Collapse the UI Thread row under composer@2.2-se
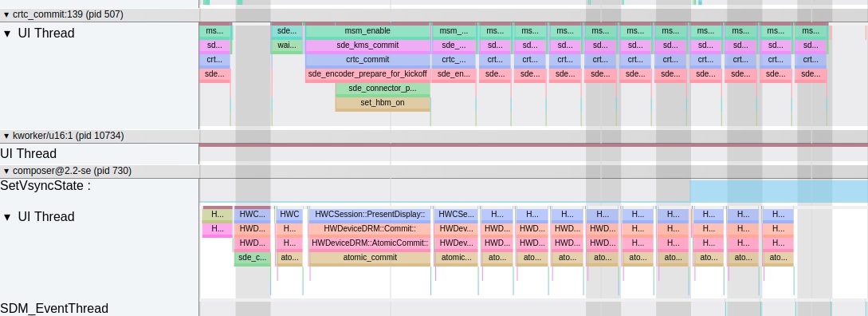This screenshot has height=316, width=868. pos(7,217)
